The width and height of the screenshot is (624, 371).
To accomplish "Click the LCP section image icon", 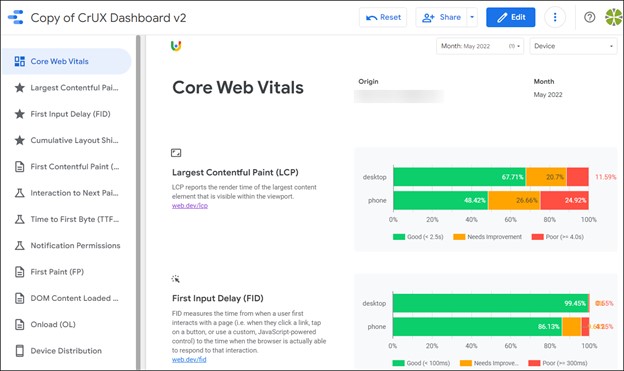I will pos(176,153).
